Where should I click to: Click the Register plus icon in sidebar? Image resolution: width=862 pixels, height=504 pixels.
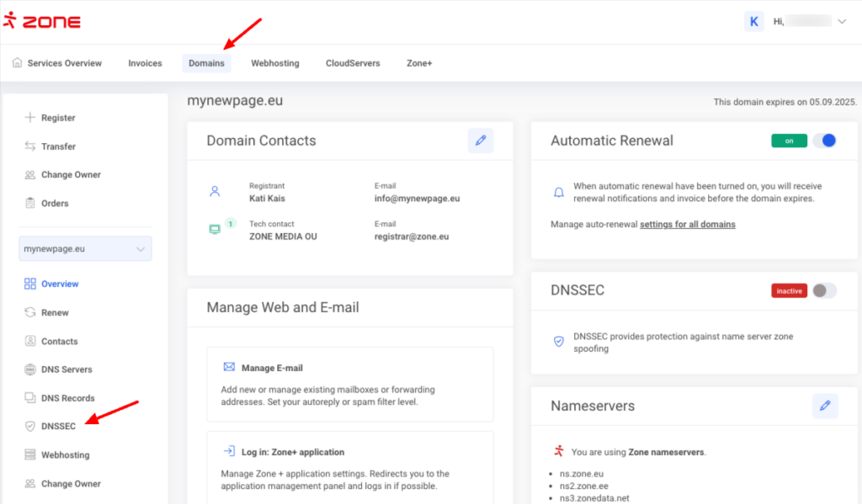click(x=30, y=118)
